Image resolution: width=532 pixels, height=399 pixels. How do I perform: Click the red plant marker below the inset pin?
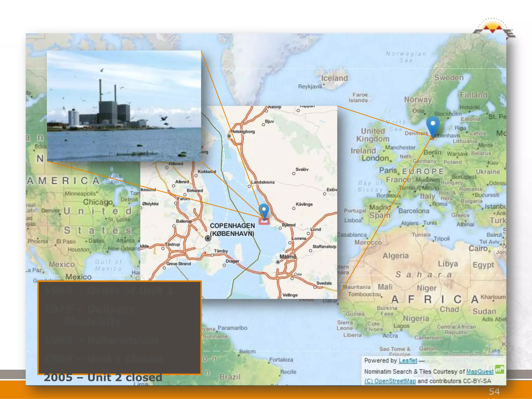pyautogui.click(x=264, y=221)
